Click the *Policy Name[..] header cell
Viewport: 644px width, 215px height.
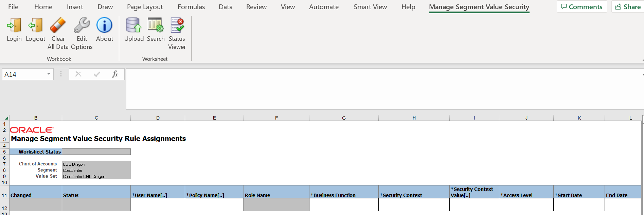click(214, 192)
